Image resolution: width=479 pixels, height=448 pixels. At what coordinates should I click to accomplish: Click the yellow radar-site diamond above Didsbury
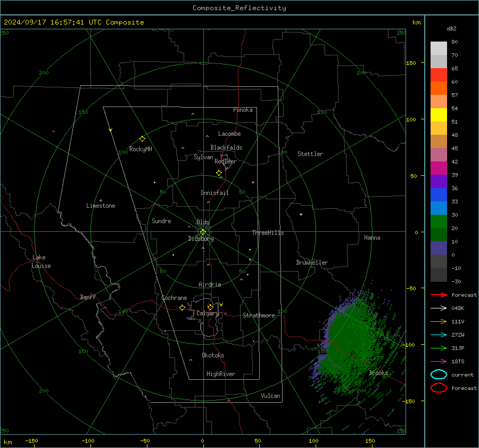tap(203, 232)
